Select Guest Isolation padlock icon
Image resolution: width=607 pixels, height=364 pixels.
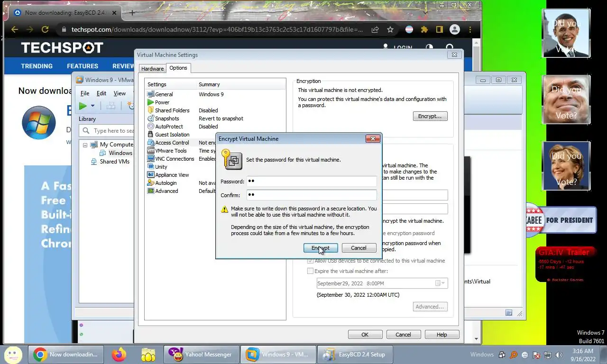pyautogui.click(x=151, y=135)
